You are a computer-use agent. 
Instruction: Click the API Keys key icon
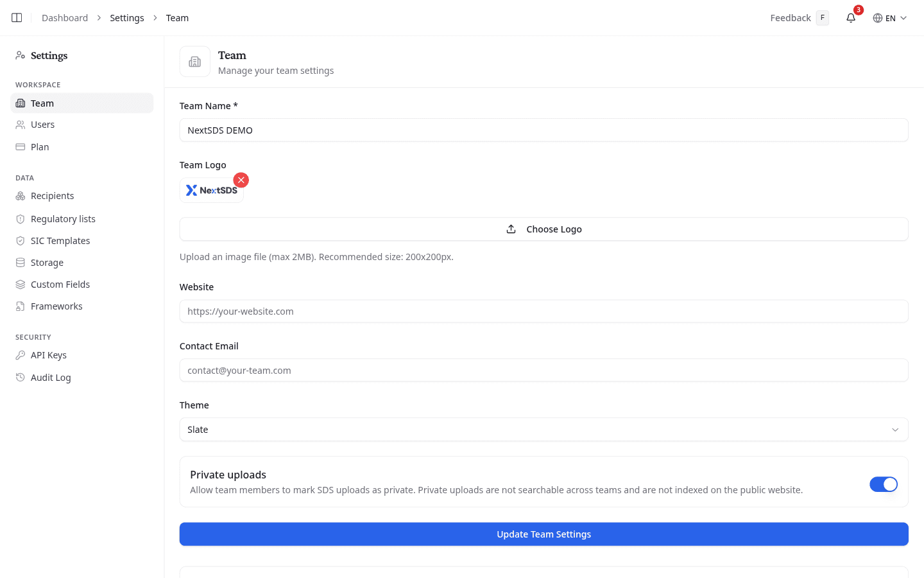coord(21,355)
